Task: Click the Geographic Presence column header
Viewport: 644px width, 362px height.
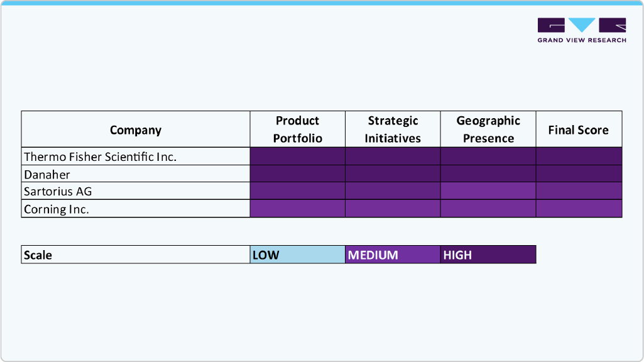Action: coord(488,129)
